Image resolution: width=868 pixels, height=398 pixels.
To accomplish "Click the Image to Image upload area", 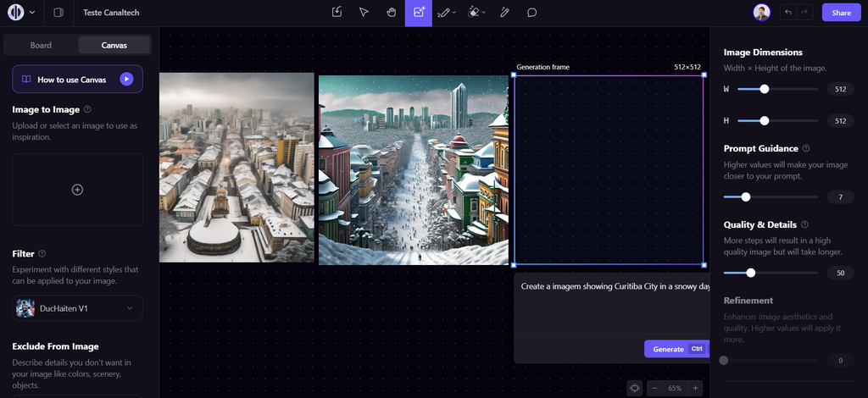I will coord(77,190).
